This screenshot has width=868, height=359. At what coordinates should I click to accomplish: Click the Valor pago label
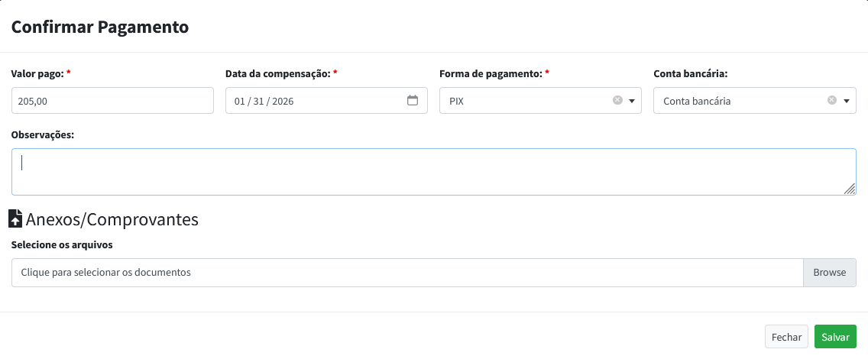[37, 74]
